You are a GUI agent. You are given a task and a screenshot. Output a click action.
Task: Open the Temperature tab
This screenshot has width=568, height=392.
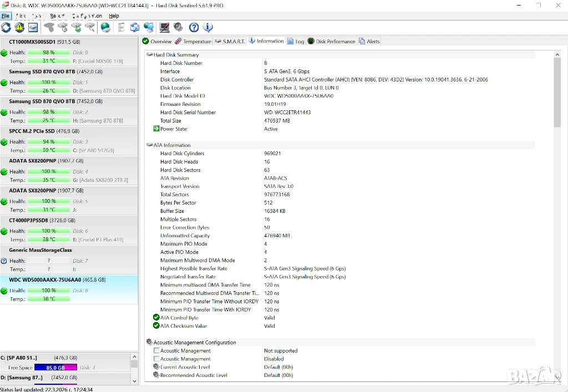(x=193, y=42)
